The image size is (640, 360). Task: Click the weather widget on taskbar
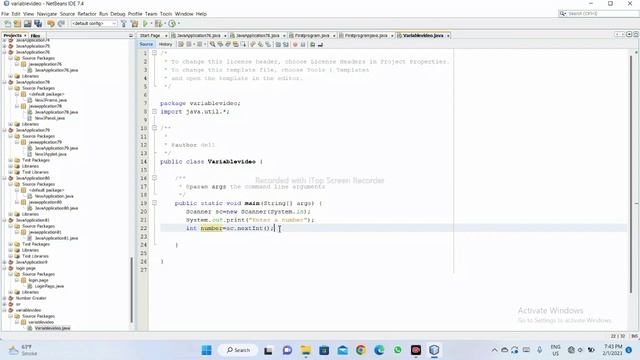(23, 350)
